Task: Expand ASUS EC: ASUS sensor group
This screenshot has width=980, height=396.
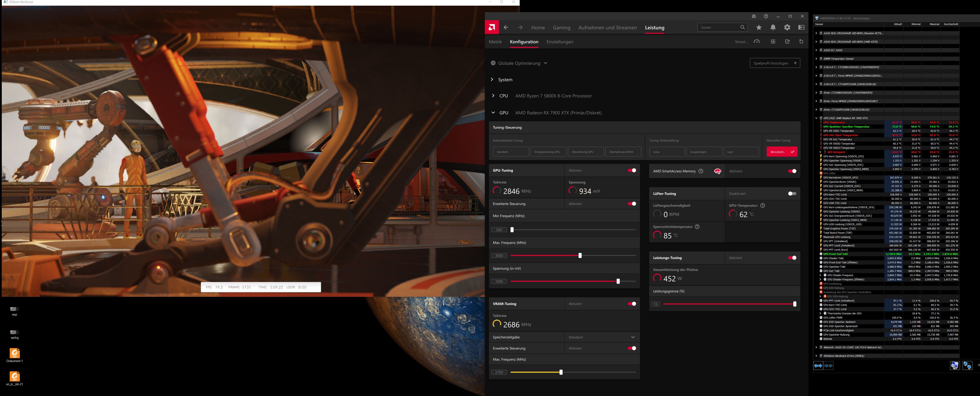Action: pos(816,50)
